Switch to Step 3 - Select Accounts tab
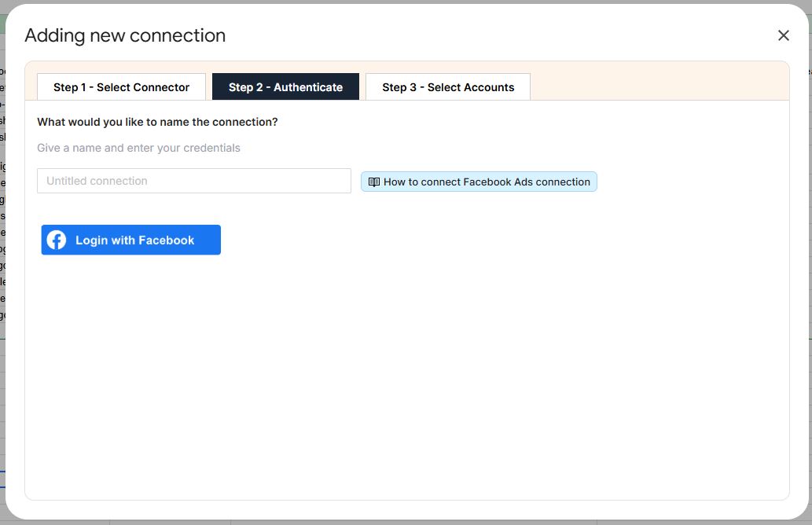The width and height of the screenshot is (812, 525). click(x=448, y=87)
